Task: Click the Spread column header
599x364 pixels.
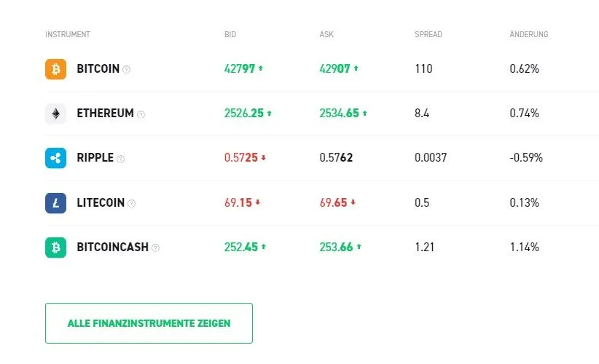Action: (428, 34)
